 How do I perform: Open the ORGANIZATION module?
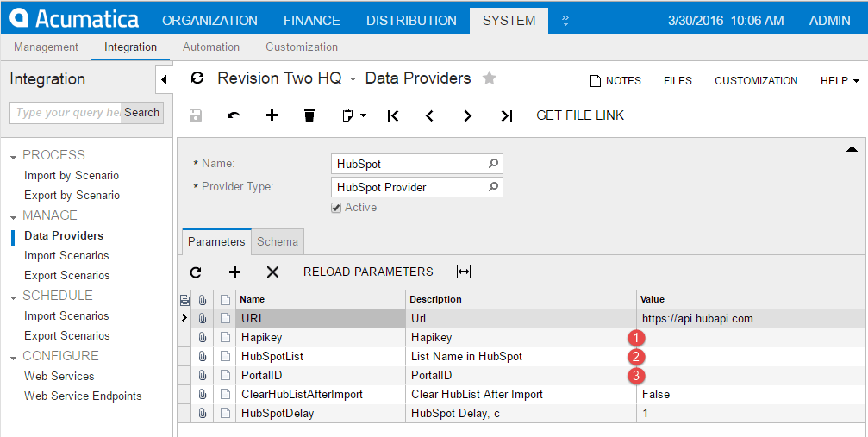pos(209,21)
